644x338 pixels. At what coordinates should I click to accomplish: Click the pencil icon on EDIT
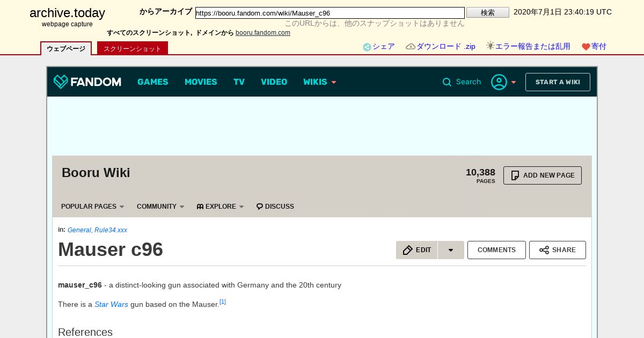(408, 250)
